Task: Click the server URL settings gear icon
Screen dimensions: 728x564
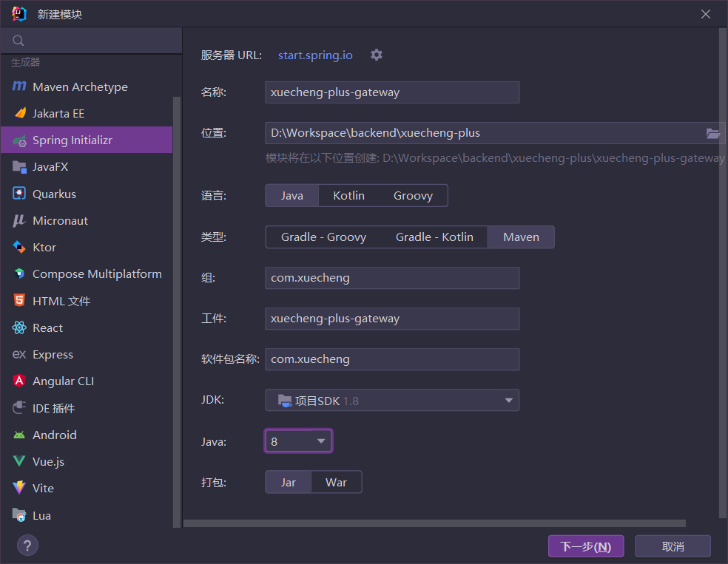Action: (x=377, y=55)
